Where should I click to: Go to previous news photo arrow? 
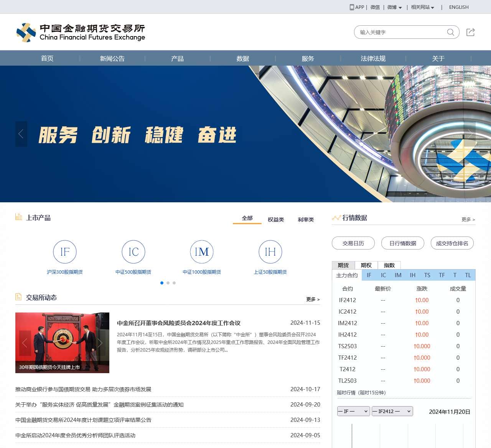pyautogui.click(x=25, y=343)
